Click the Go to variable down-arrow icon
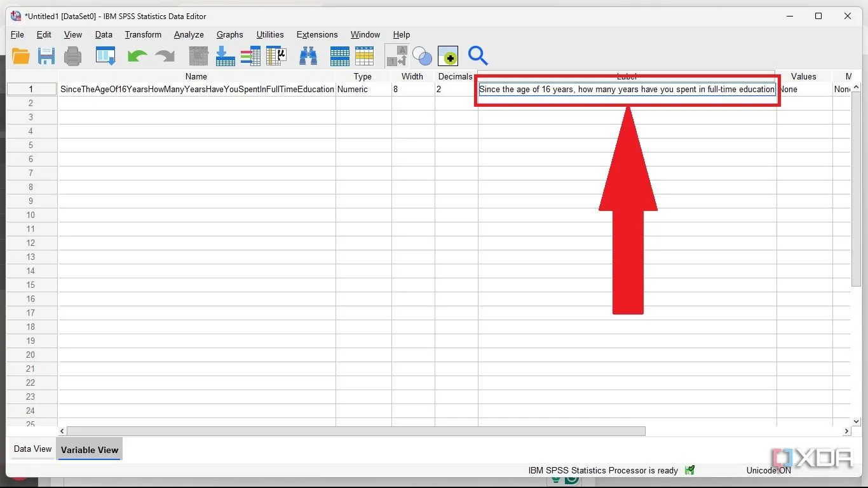The image size is (868, 488). 225,56
